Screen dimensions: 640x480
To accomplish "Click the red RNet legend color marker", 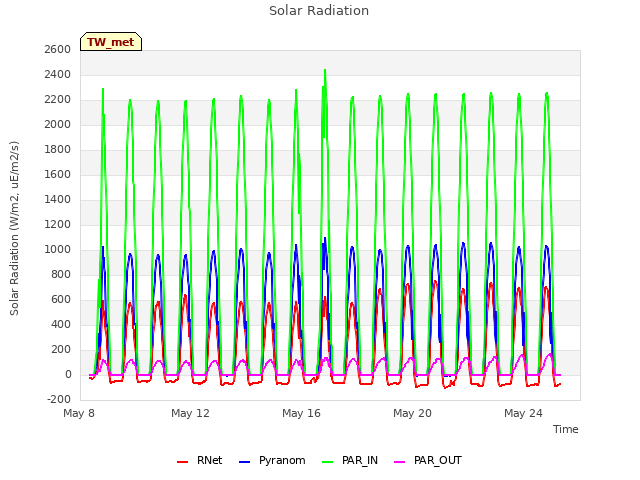I will point(182,462).
